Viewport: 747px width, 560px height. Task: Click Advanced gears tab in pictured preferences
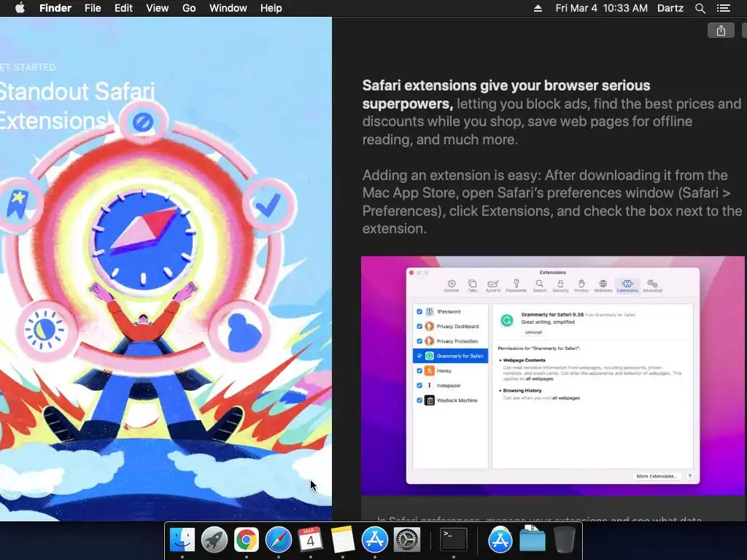pos(652,286)
